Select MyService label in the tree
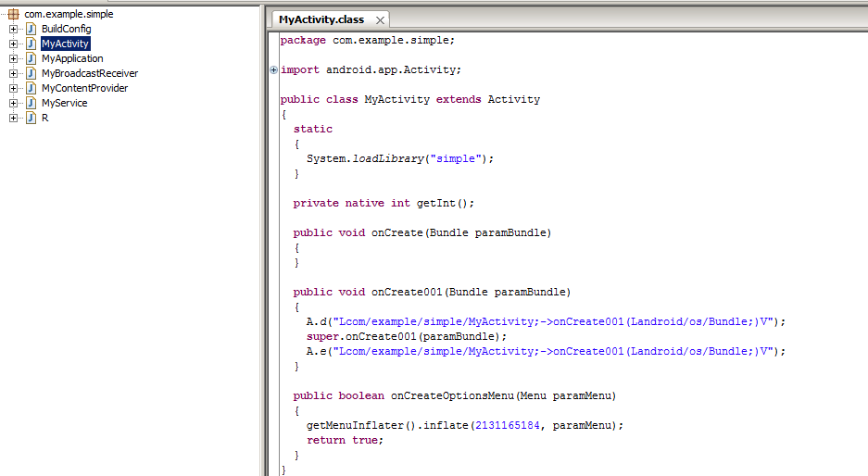 [64, 103]
